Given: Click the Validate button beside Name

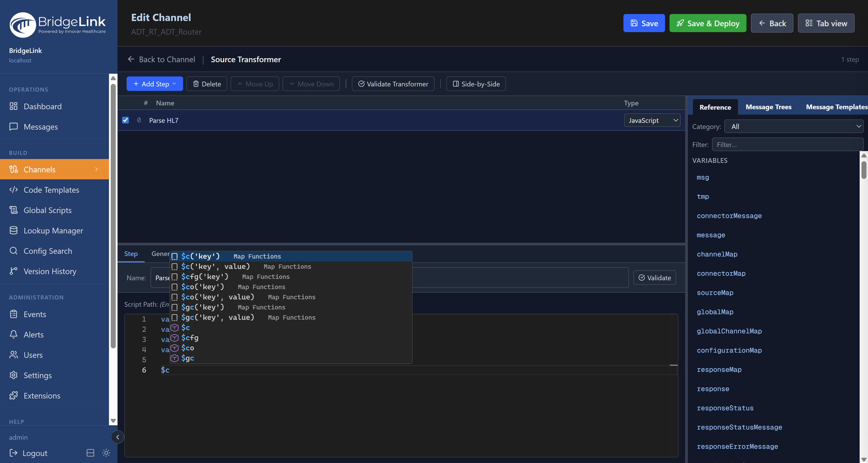Looking at the screenshot, I should tap(654, 278).
